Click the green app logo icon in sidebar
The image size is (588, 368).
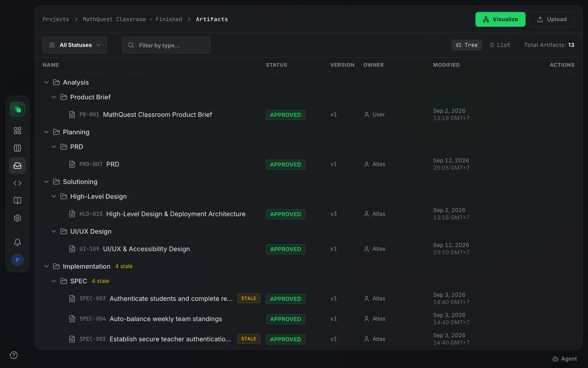17,109
